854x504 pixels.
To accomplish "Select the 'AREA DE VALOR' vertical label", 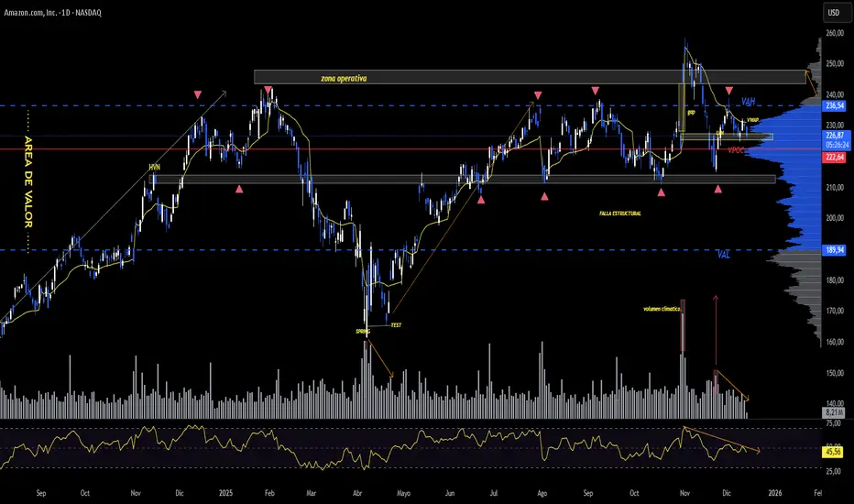I will click(x=28, y=181).
